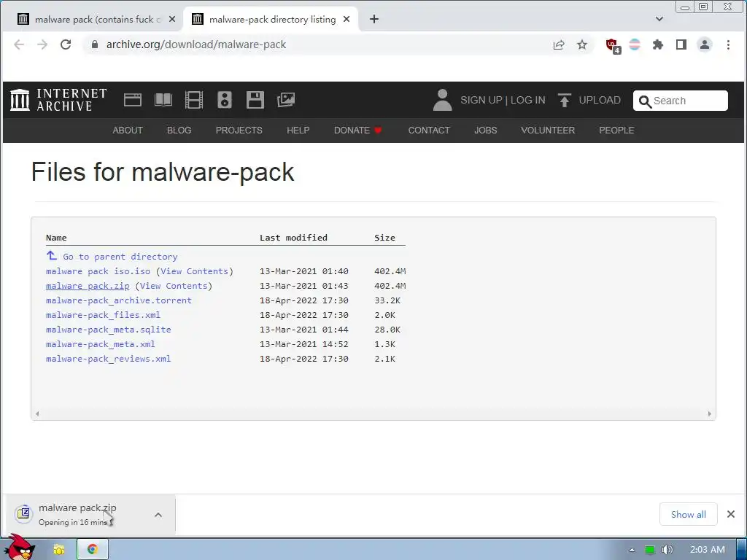Open malware-pack_meta.sqlite
The image size is (747, 560).
point(108,330)
